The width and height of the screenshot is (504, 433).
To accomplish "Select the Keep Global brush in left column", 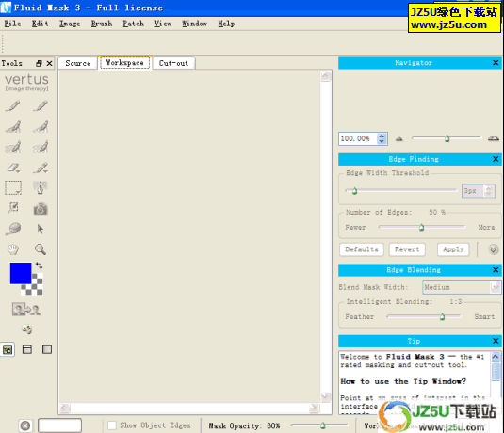I will pyautogui.click(x=13, y=147).
